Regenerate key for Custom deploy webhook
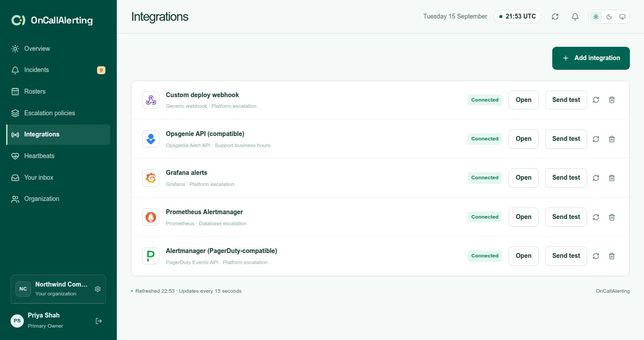 click(596, 100)
